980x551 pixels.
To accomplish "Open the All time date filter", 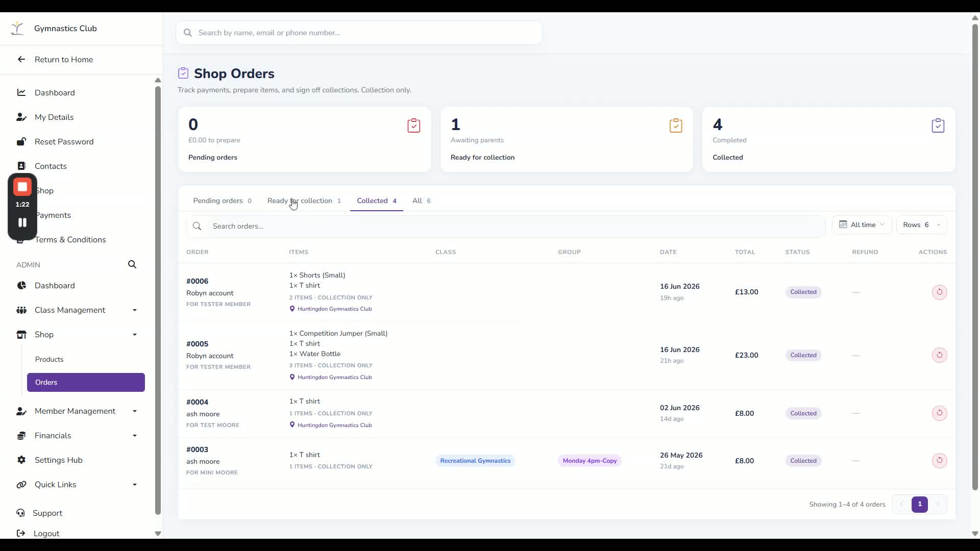I will [862, 224].
